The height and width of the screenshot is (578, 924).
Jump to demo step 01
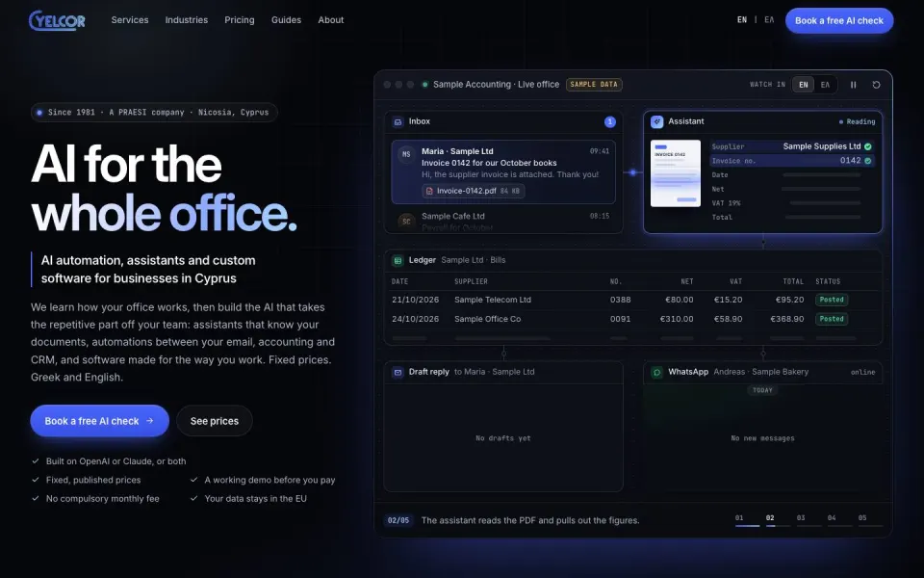(x=747, y=519)
